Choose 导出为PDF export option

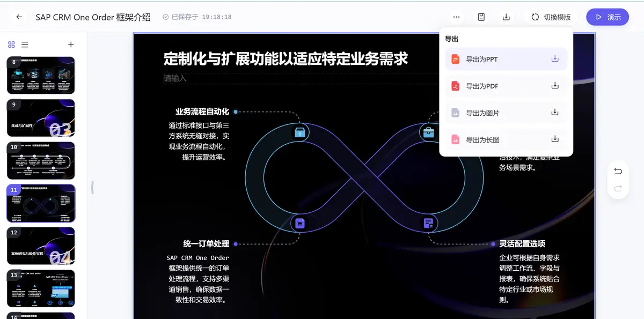pyautogui.click(x=506, y=86)
